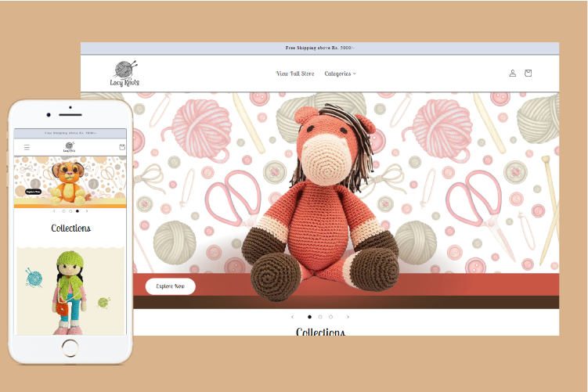Viewport: 588px width, 392px height.
Task: Select the second slide dot on desktop carousel
Action: [x=320, y=317]
